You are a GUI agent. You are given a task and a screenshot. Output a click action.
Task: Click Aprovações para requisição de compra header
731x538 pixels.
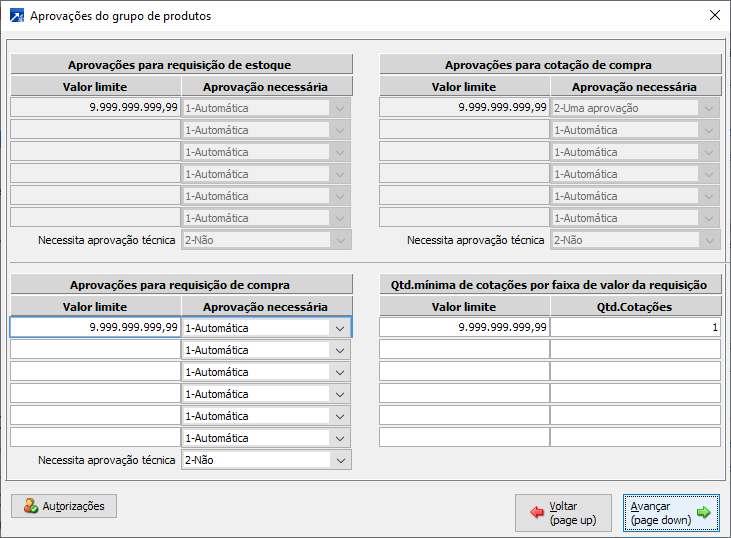181,285
